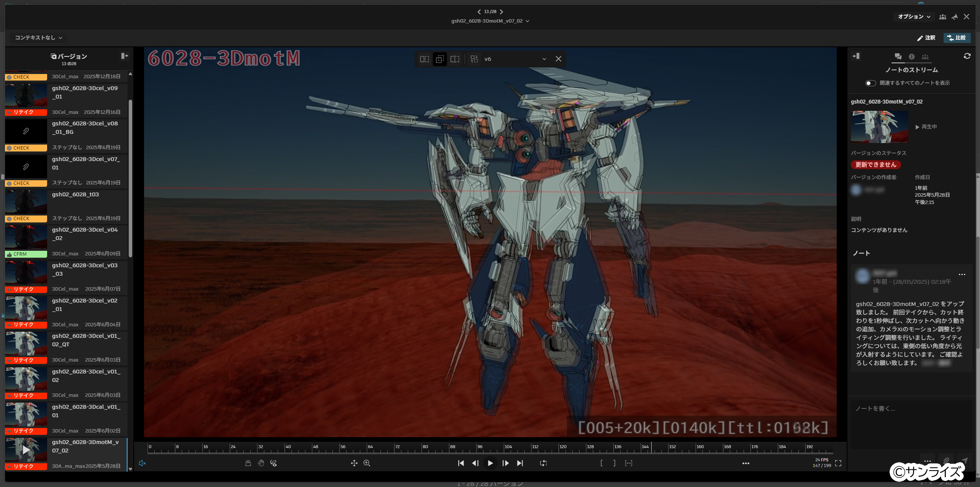Select the zoom magnifier tool
The height and width of the screenshot is (487, 980).
(x=367, y=463)
